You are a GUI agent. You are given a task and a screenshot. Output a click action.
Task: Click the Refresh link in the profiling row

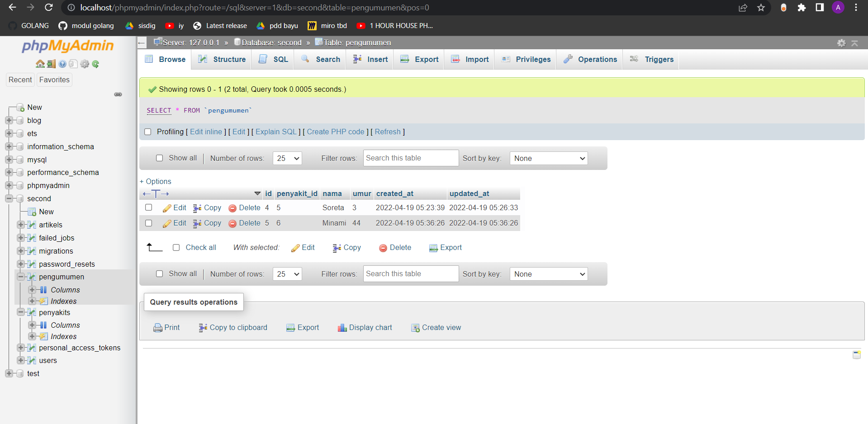pyautogui.click(x=388, y=132)
